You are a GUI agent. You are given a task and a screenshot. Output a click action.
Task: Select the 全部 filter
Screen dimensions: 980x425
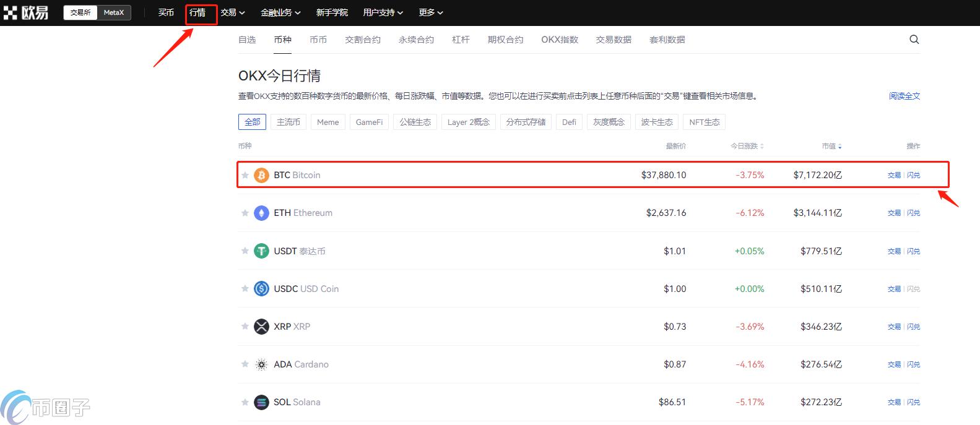(x=252, y=122)
